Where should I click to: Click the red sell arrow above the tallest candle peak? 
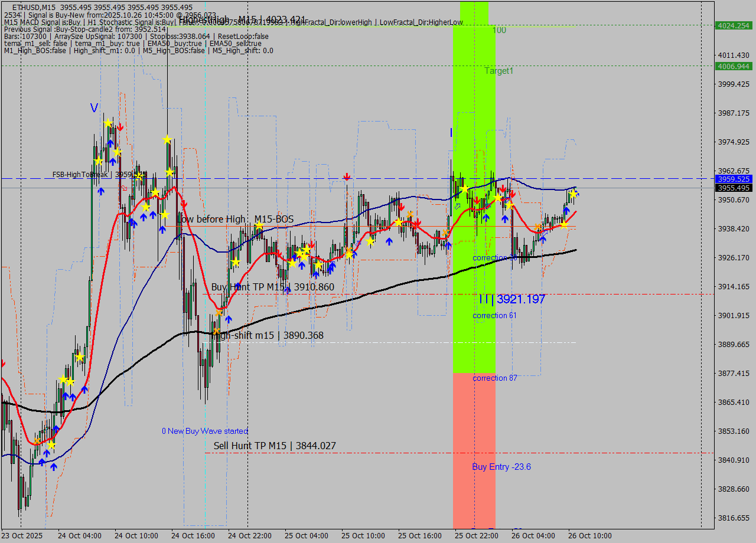tap(120, 127)
